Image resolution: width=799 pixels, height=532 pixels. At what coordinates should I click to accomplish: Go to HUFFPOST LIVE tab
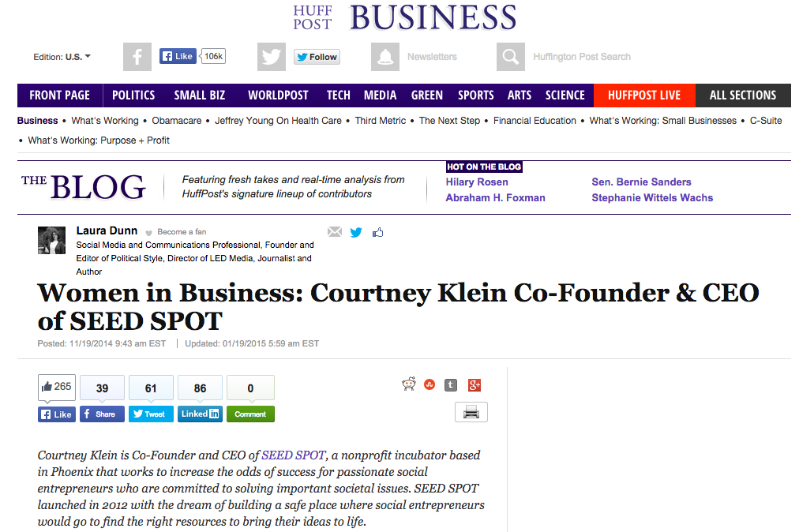644,96
